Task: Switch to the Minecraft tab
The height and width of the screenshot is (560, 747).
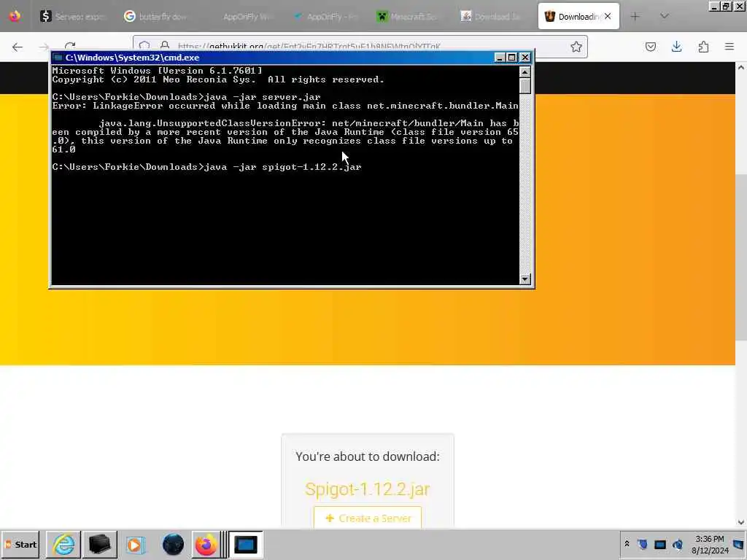Action: click(409, 17)
